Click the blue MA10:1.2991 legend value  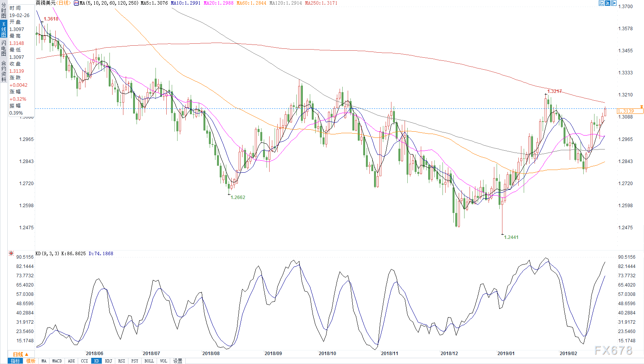[x=186, y=3]
